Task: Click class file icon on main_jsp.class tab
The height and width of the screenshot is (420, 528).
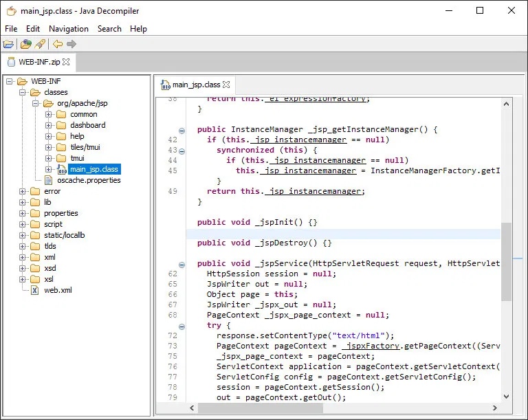Action: (165, 85)
